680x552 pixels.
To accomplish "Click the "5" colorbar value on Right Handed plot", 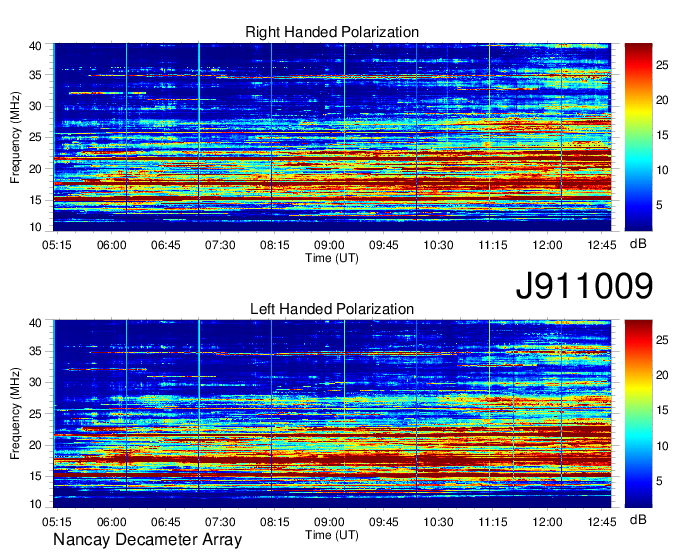I will coord(659,205).
